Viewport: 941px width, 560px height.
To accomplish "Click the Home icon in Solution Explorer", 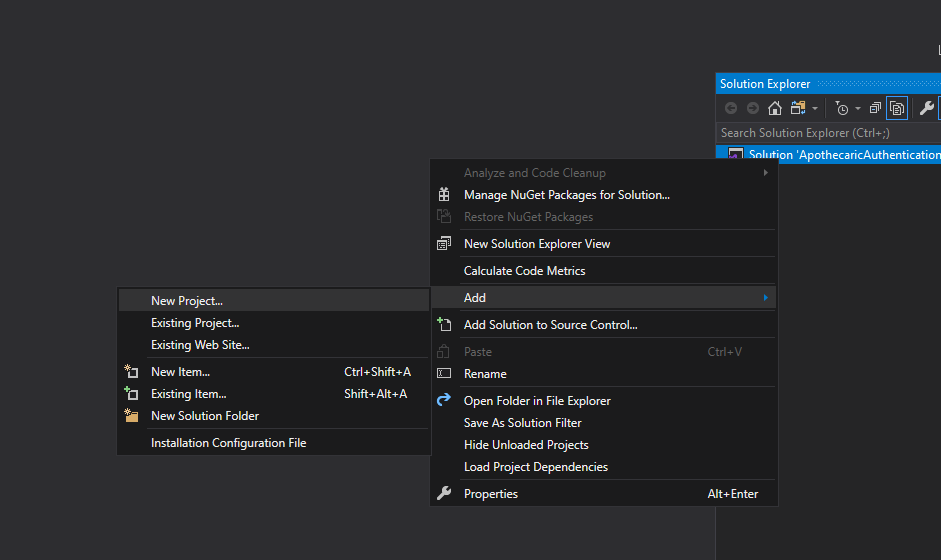I will tap(775, 108).
